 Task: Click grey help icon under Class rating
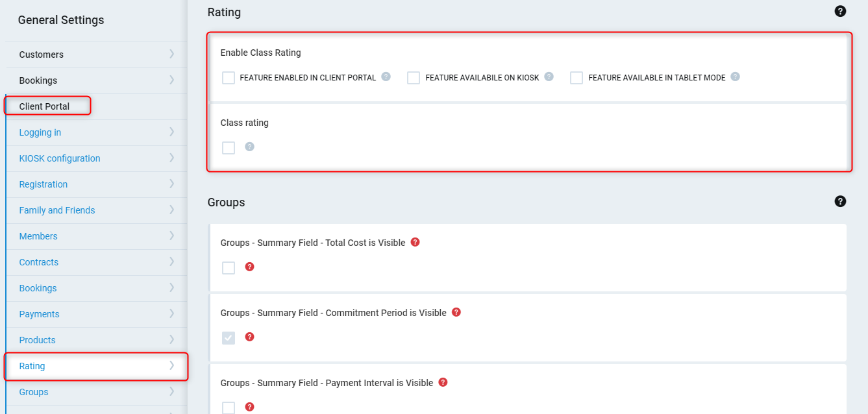pyautogui.click(x=249, y=147)
